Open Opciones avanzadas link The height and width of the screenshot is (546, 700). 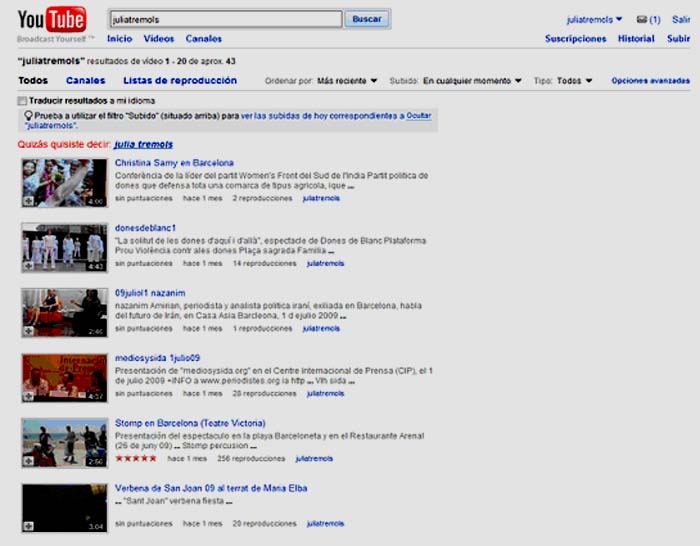(650, 81)
